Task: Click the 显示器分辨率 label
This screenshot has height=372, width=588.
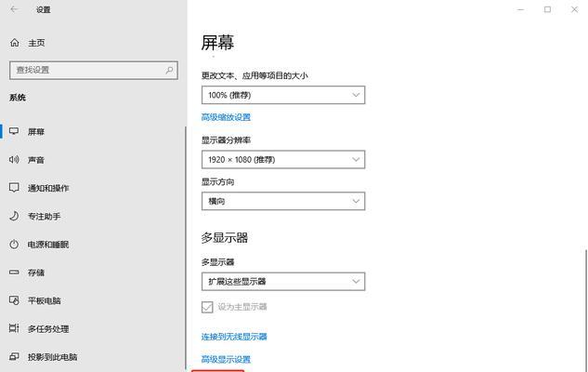Action: tap(226, 140)
